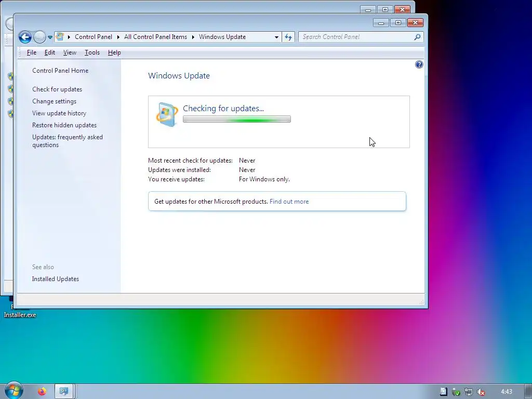
Task: Open the Edit menu
Action: pos(49,52)
